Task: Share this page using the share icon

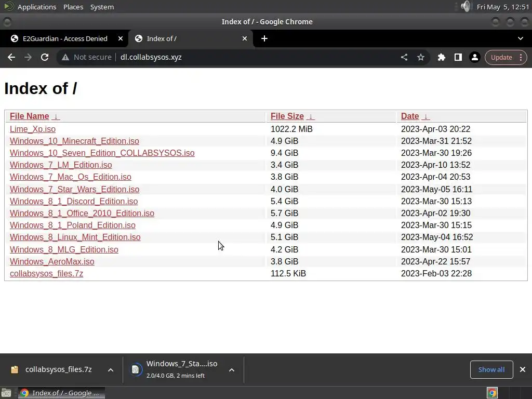Action: pos(404,57)
